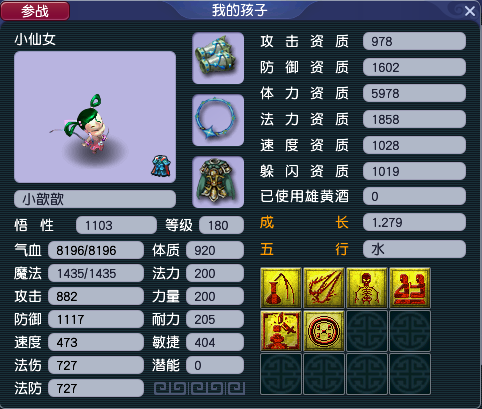The height and width of the screenshot is (409, 482).
Task: Select the red claw strike skill icon
Action: coord(324,288)
